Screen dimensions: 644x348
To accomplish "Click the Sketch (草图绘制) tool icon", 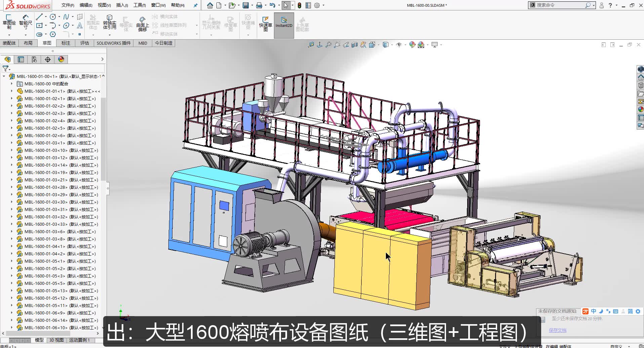I will tap(9, 22).
